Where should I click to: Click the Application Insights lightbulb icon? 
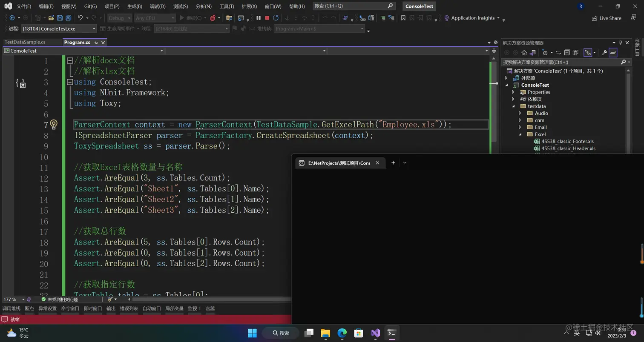tap(446, 18)
